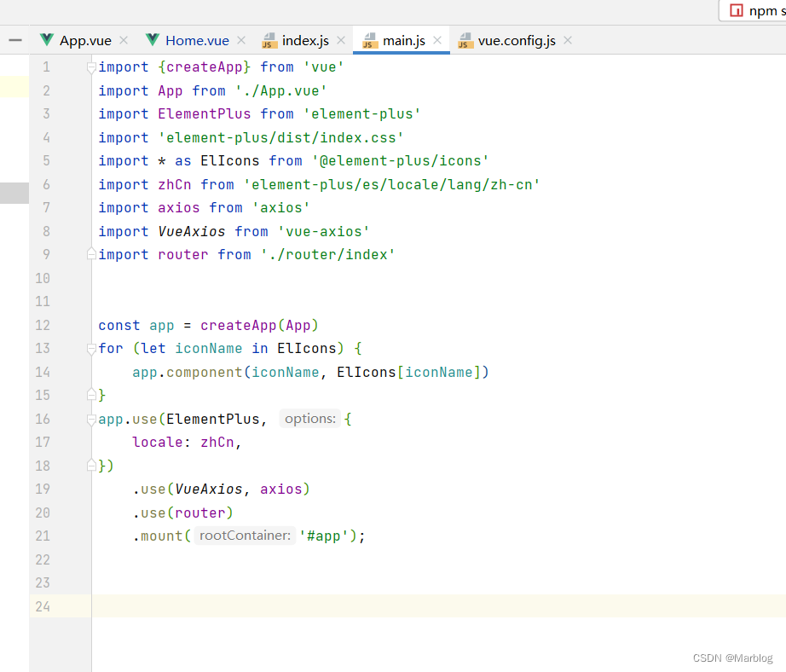Viewport: 786px width, 672px height.
Task: Collapse the for loop at line 13
Action: 91,349
